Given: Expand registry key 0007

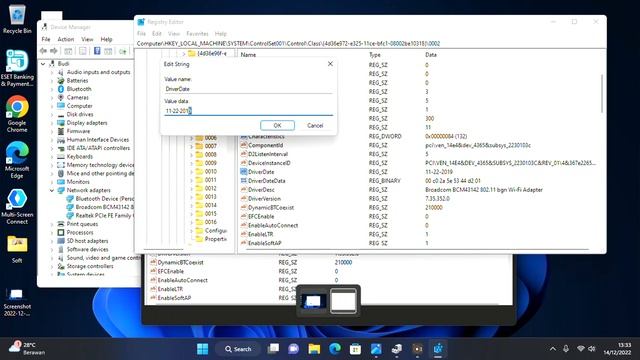Looking at the screenshot, I should tap(191, 146).
